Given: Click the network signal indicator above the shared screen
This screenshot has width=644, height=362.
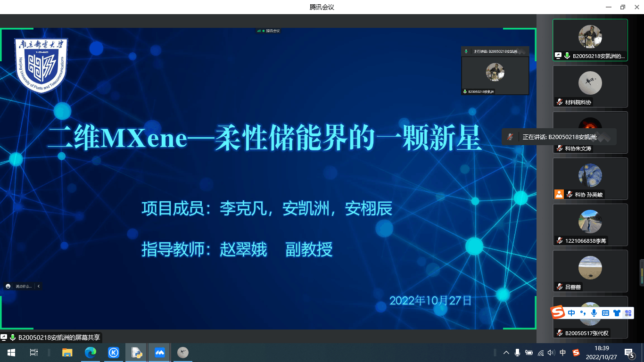Looking at the screenshot, I should (259, 31).
